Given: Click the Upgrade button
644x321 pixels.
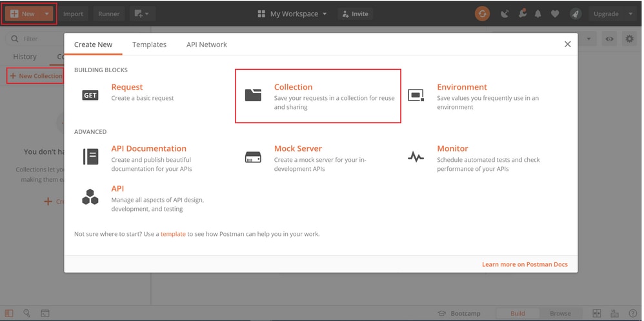Looking at the screenshot, I should [x=606, y=14].
